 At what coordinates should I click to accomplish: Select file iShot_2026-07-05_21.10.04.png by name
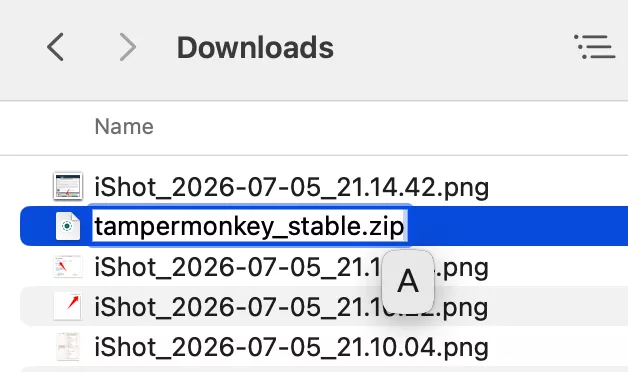292,347
